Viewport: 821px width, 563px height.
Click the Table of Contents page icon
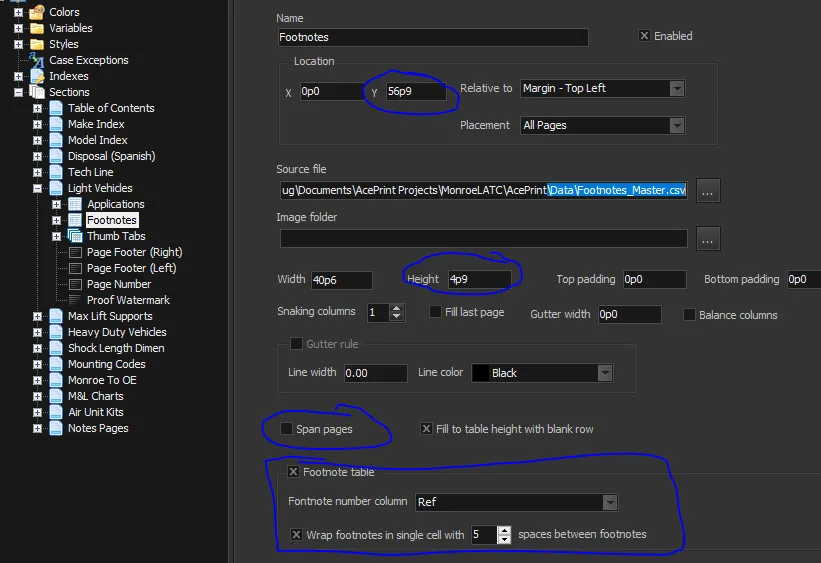[x=56, y=108]
